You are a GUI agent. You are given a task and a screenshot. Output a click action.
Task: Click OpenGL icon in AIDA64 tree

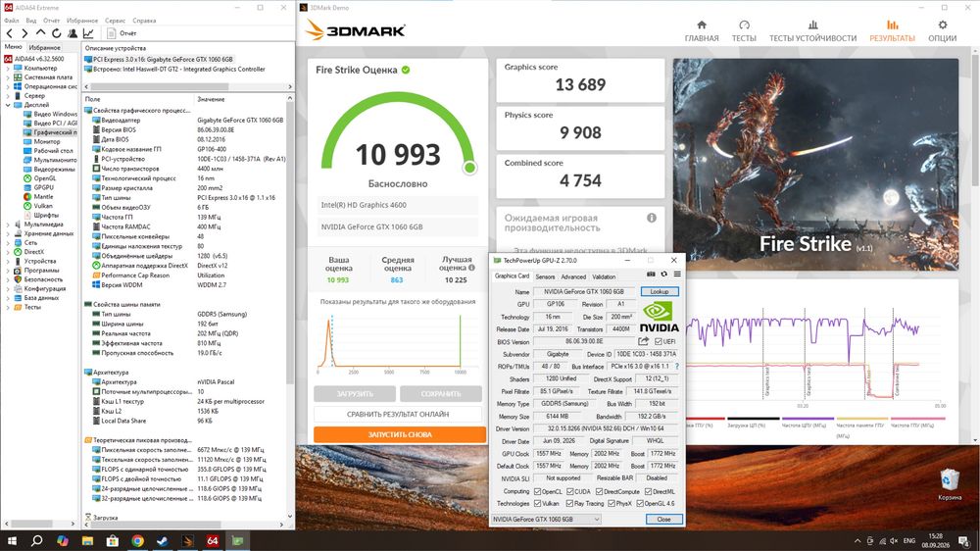point(26,178)
